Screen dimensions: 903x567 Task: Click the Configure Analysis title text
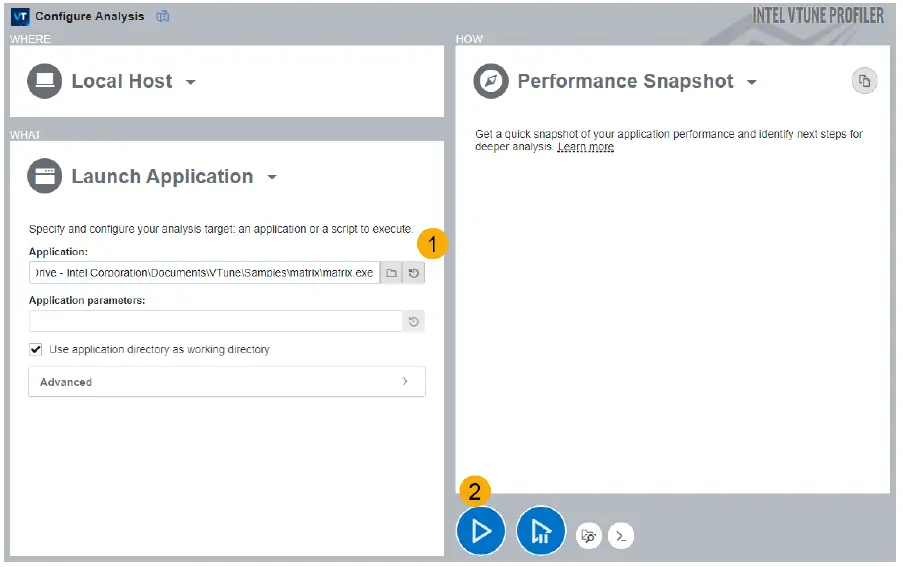pyautogui.click(x=89, y=16)
